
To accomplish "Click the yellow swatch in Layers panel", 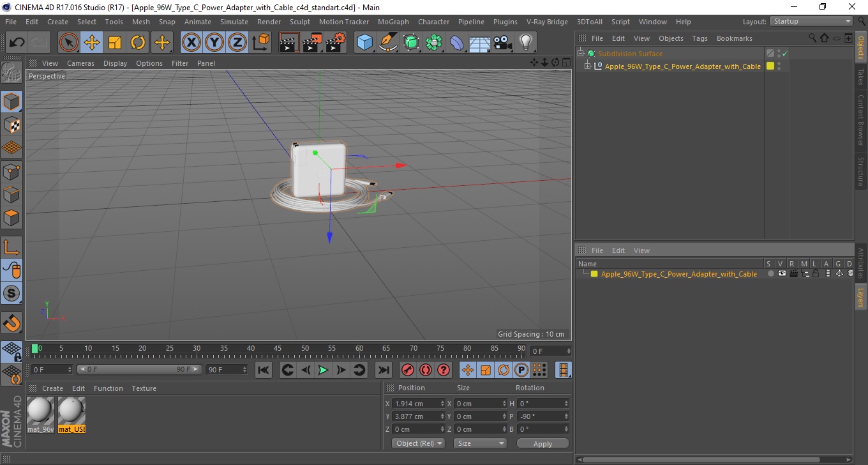I will pyautogui.click(x=594, y=274).
